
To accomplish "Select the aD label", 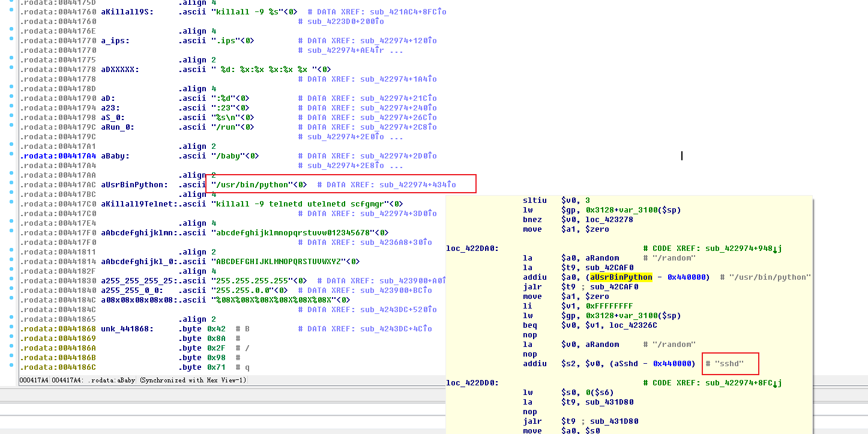I will click(108, 98).
